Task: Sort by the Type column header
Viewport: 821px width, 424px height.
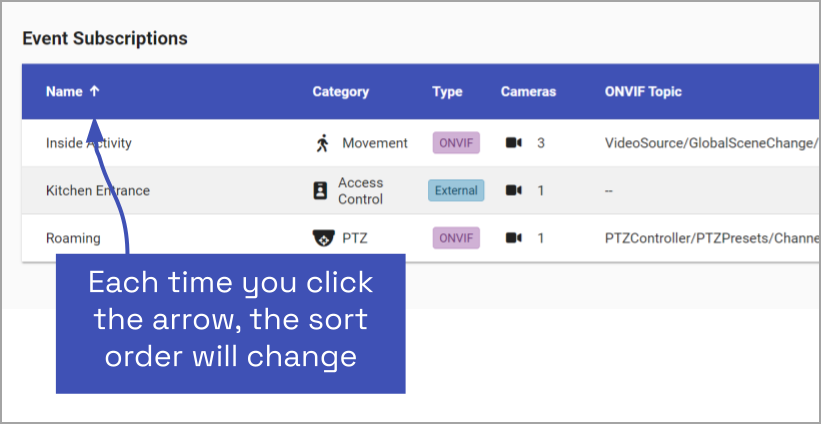Action: pos(447,91)
